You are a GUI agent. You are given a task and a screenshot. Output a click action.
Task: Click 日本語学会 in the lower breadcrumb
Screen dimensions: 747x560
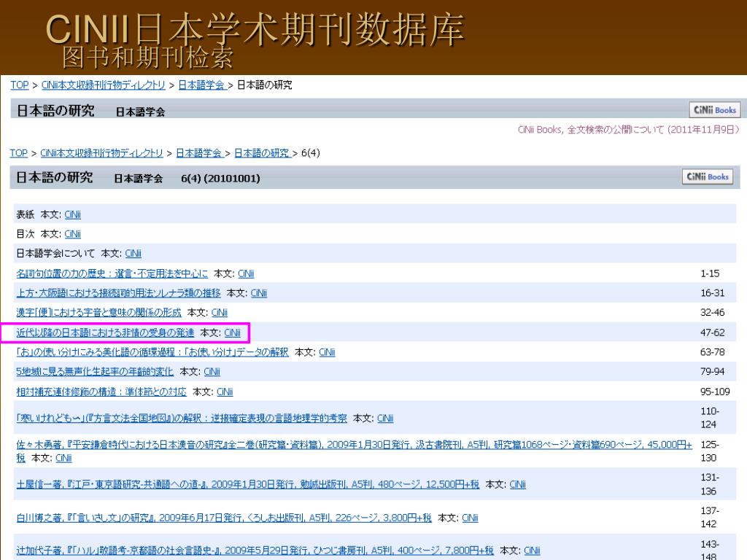click(199, 153)
